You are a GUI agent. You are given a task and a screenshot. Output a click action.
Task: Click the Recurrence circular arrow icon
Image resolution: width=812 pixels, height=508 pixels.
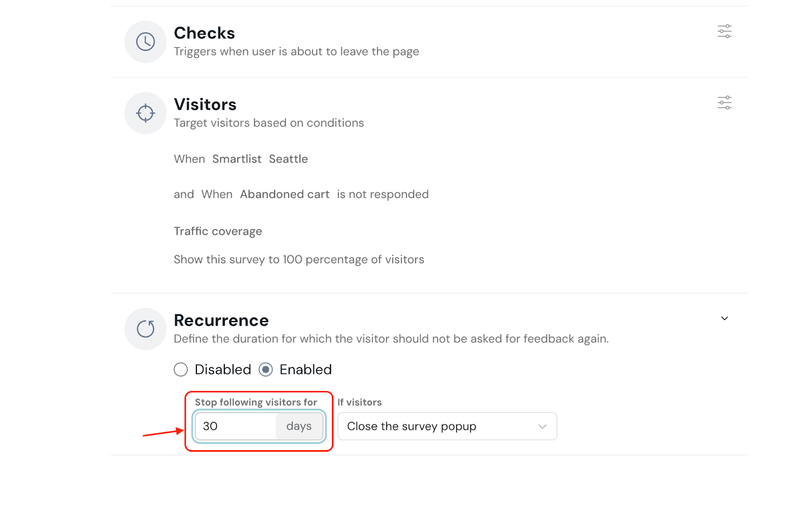(x=146, y=329)
